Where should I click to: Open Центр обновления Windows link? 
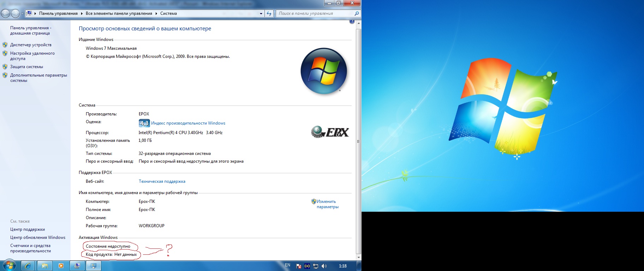38,237
